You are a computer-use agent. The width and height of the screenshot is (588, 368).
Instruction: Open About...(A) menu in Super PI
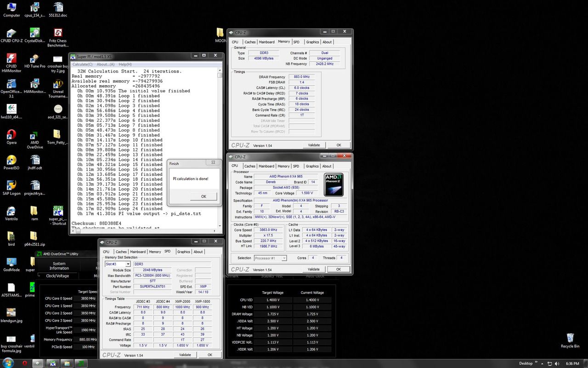point(105,64)
